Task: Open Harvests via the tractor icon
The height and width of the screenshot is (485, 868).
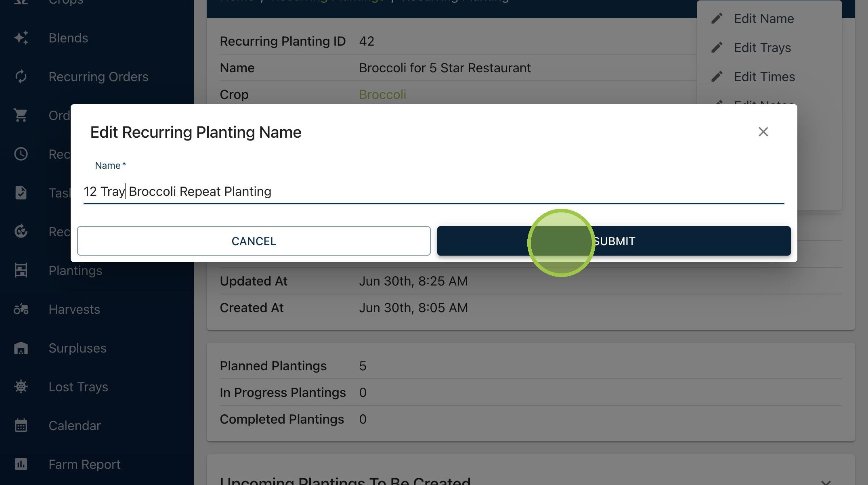Action: tap(21, 309)
